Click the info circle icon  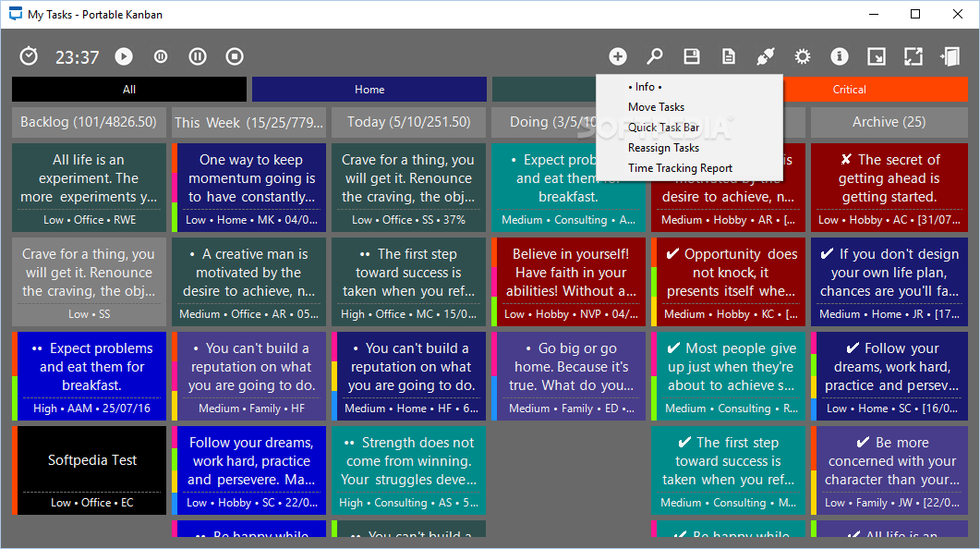coord(840,57)
